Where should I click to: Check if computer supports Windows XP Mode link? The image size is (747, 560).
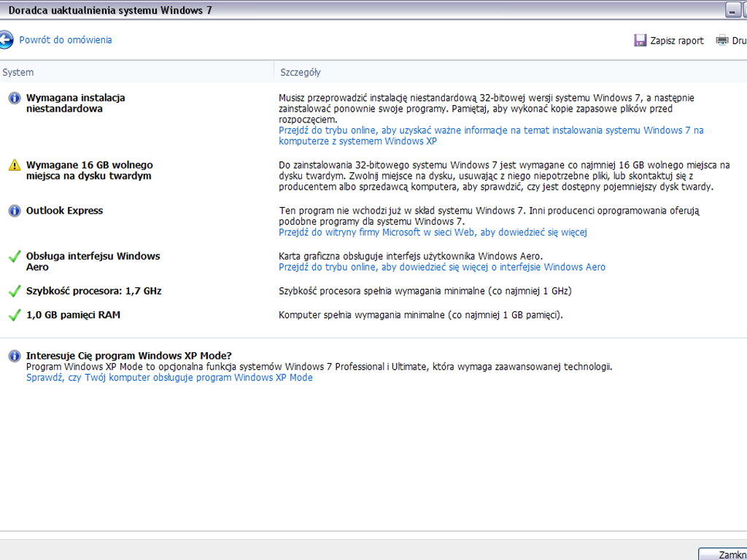169,378
